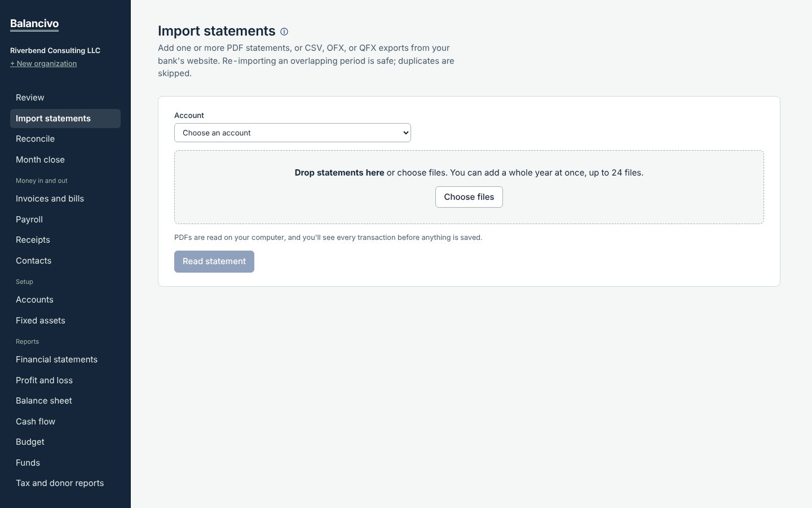The height and width of the screenshot is (508, 812).
Task: Go to the Reconcile section
Action: point(65,139)
